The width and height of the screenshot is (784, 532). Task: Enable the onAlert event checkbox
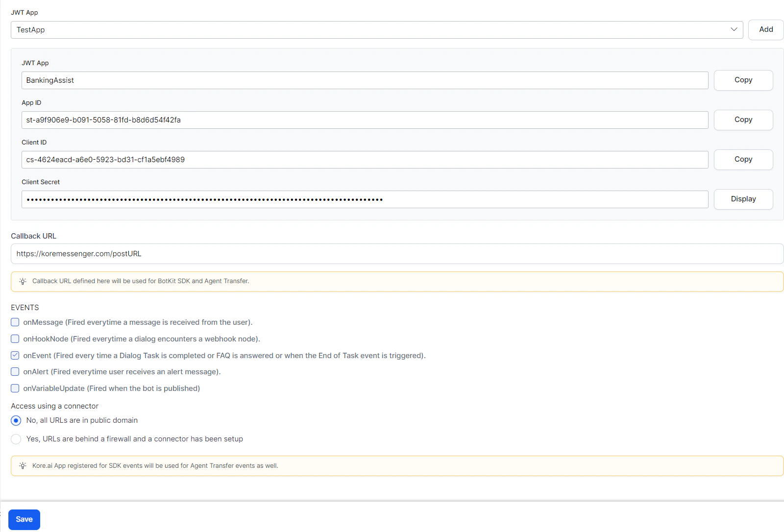[x=15, y=372]
